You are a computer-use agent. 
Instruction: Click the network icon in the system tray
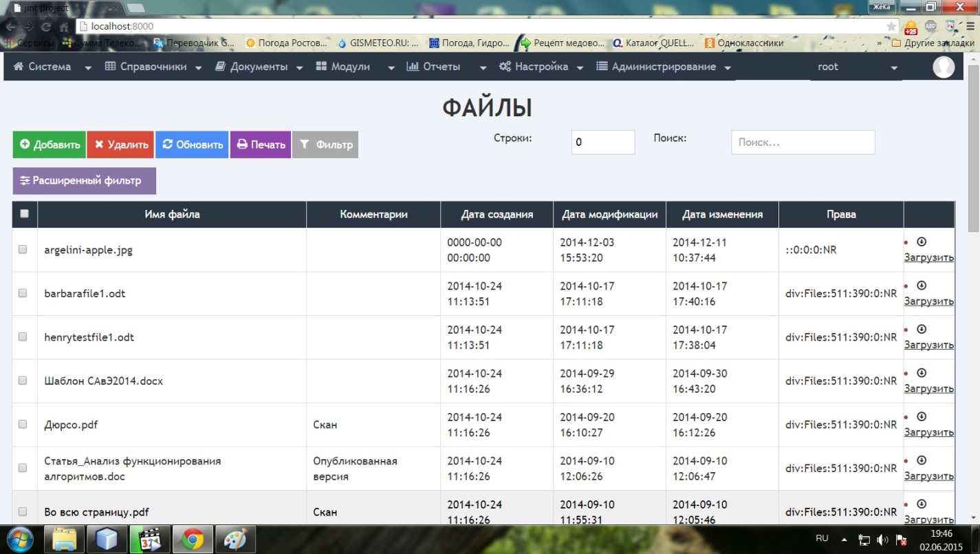pyautogui.click(x=865, y=540)
